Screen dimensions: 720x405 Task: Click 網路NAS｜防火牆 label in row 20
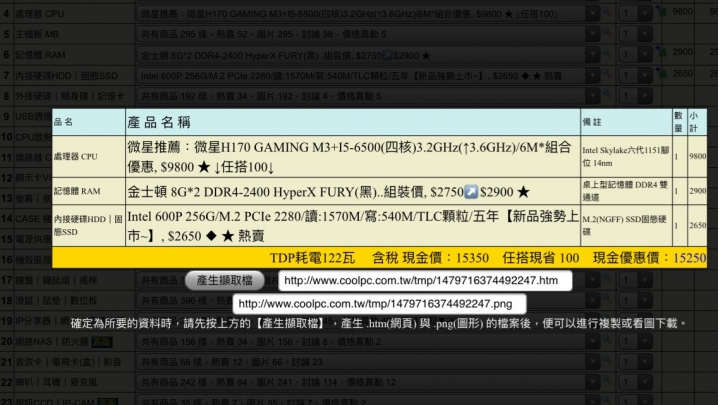[x=52, y=342]
